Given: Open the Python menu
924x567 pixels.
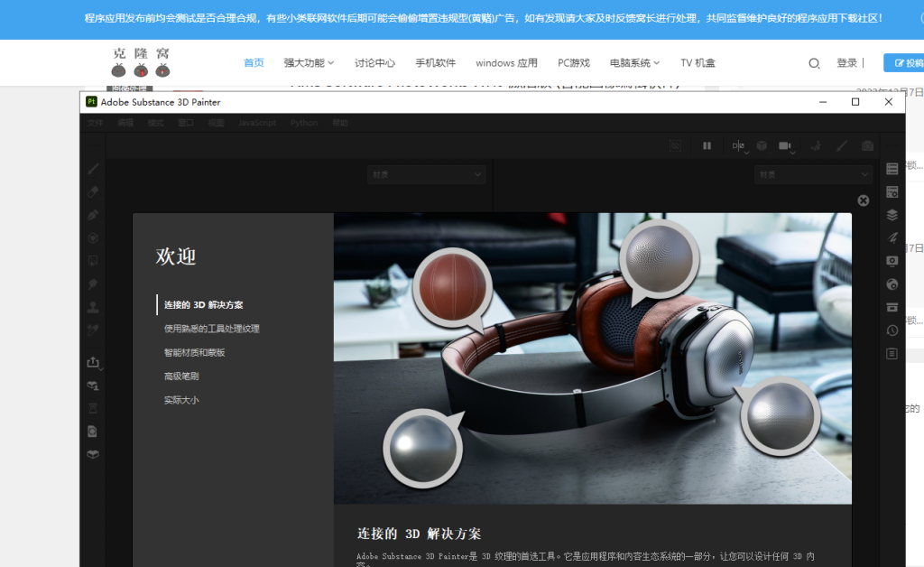Looking at the screenshot, I should [x=304, y=123].
